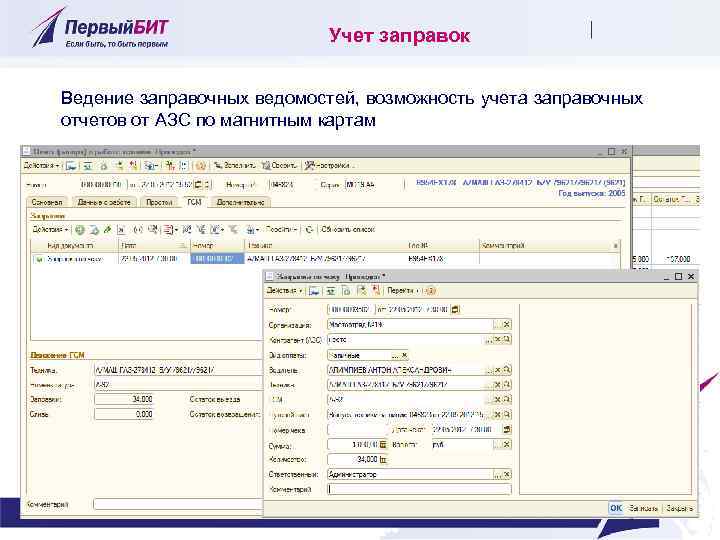The height and width of the screenshot is (540, 720).
Task: Click the help icon after Перейти in dialog
Action: click(x=431, y=291)
